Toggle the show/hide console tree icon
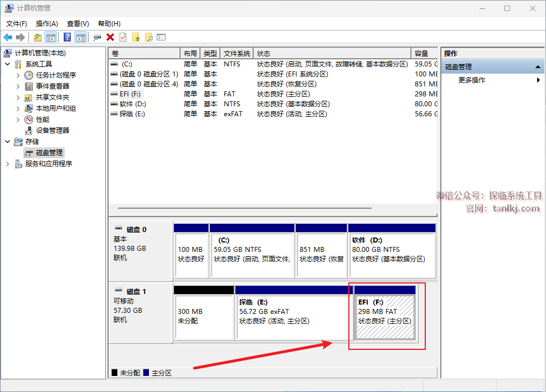546x392 pixels. (x=51, y=37)
